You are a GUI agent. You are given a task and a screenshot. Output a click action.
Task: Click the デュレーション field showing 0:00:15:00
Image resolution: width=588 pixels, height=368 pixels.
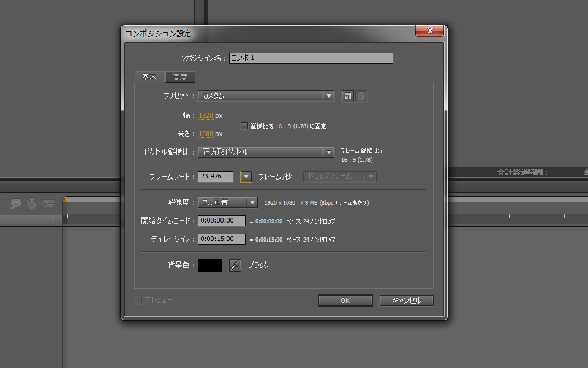(222, 239)
